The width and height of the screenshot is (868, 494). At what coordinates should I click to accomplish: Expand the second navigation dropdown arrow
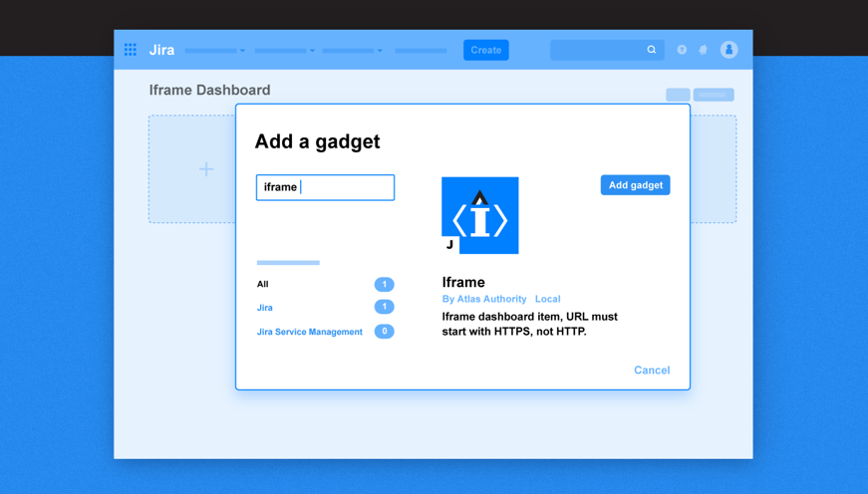pyautogui.click(x=312, y=51)
